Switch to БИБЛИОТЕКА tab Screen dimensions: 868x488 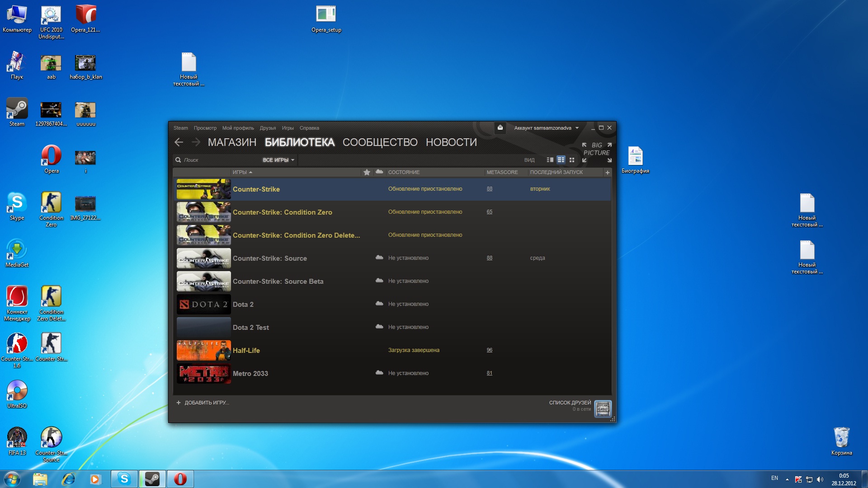point(299,142)
